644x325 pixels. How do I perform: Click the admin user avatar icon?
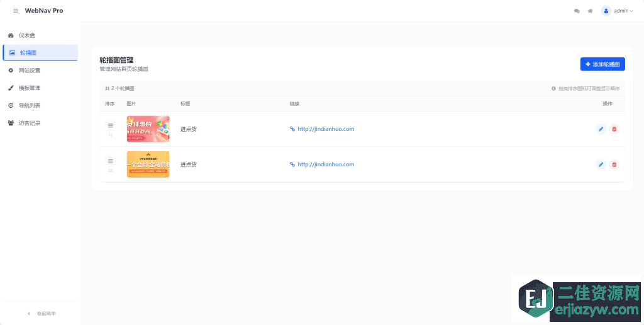point(606,11)
